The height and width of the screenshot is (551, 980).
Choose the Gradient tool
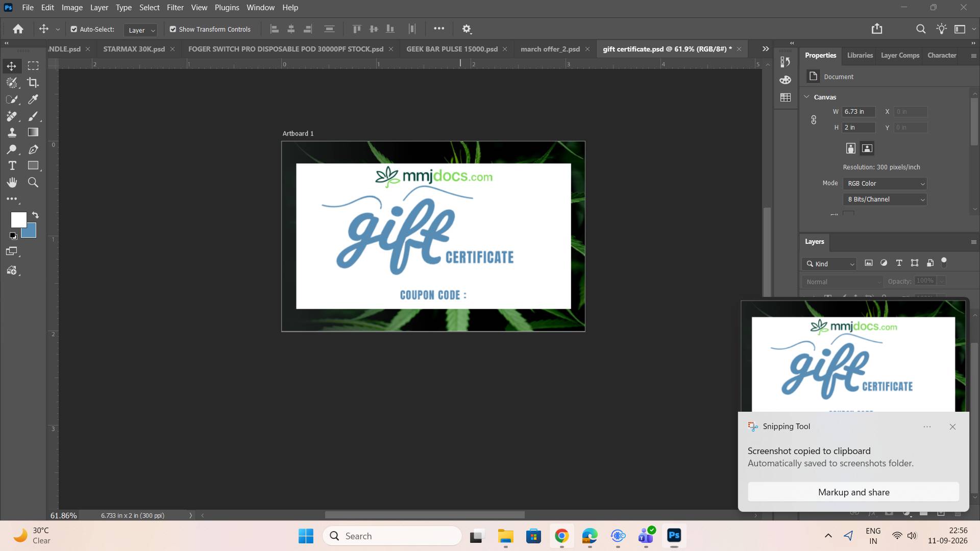[33, 132]
